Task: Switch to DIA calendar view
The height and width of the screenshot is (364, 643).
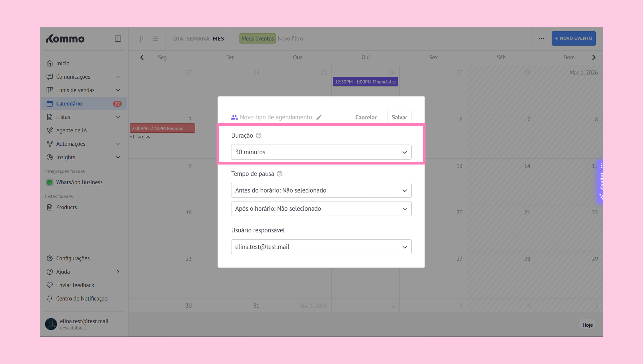Action: pos(178,39)
